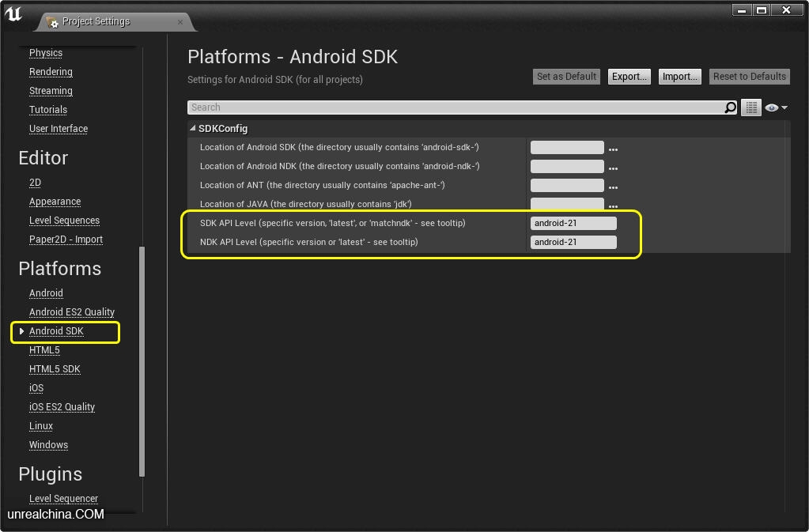Click the Location of JAVA label
The image size is (809, 532).
tap(306, 204)
